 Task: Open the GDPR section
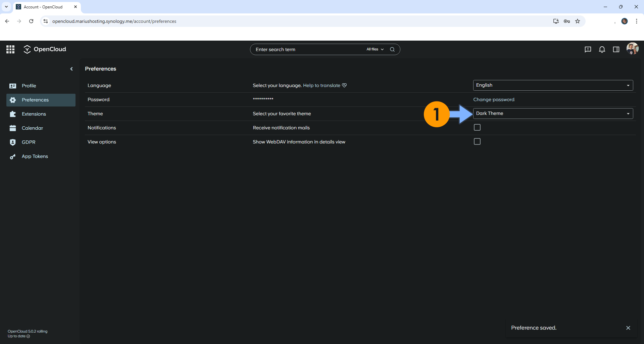(29, 142)
